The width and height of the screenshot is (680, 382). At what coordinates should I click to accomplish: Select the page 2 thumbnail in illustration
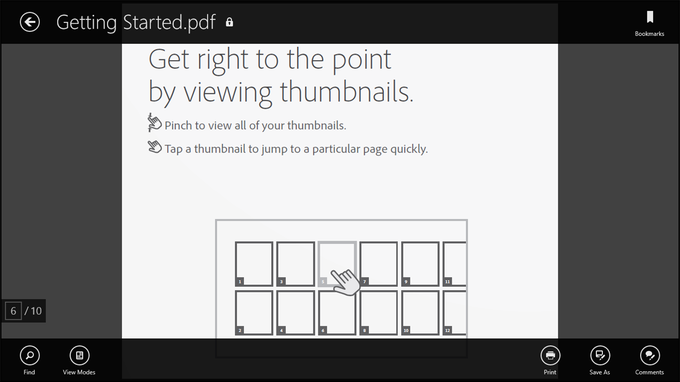[254, 313]
